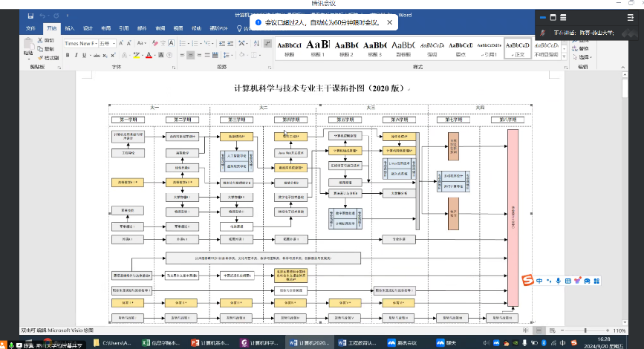This screenshot has height=349, width=644.
Task: Click the Sogou input method S icon
Action: click(x=528, y=281)
